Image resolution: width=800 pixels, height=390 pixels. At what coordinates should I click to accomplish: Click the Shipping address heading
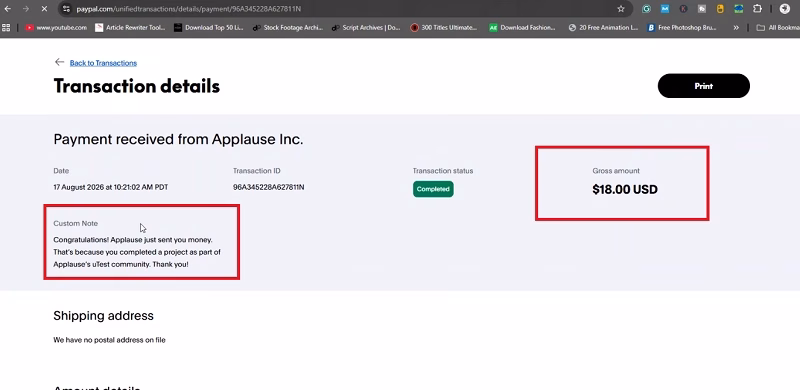point(104,316)
